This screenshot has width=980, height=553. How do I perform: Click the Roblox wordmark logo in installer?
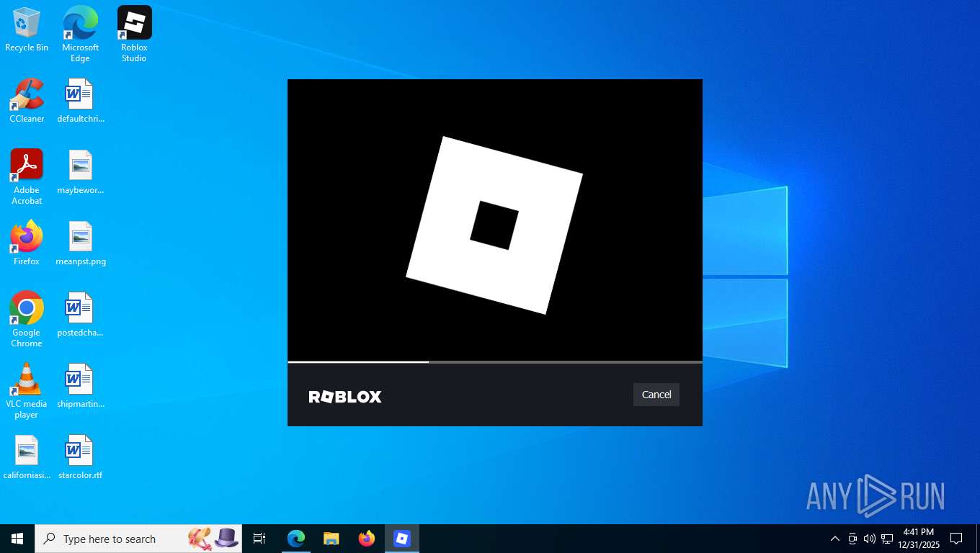tap(345, 397)
